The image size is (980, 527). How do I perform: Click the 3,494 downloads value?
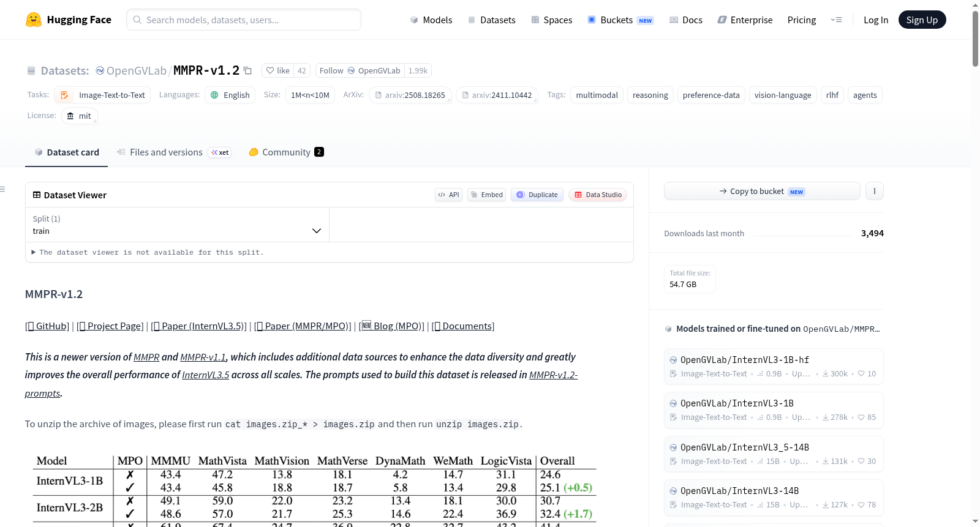pyautogui.click(x=872, y=233)
